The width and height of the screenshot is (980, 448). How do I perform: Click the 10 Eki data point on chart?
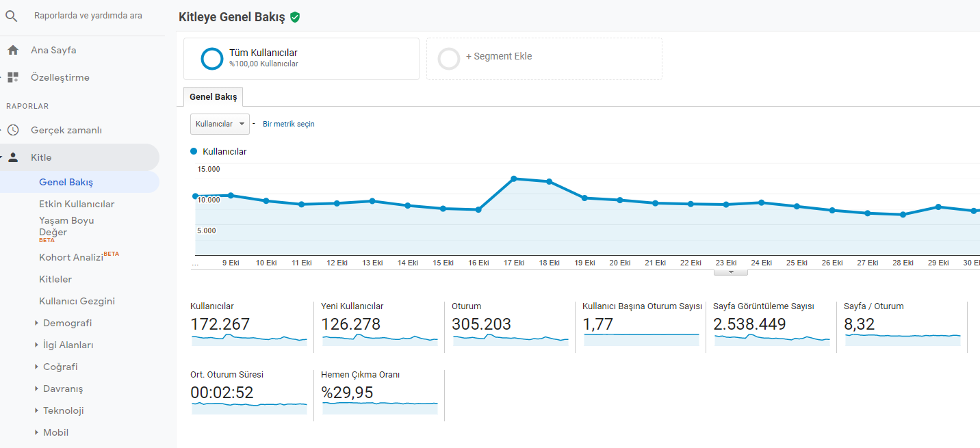pyautogui.click(x=266, y=200)
